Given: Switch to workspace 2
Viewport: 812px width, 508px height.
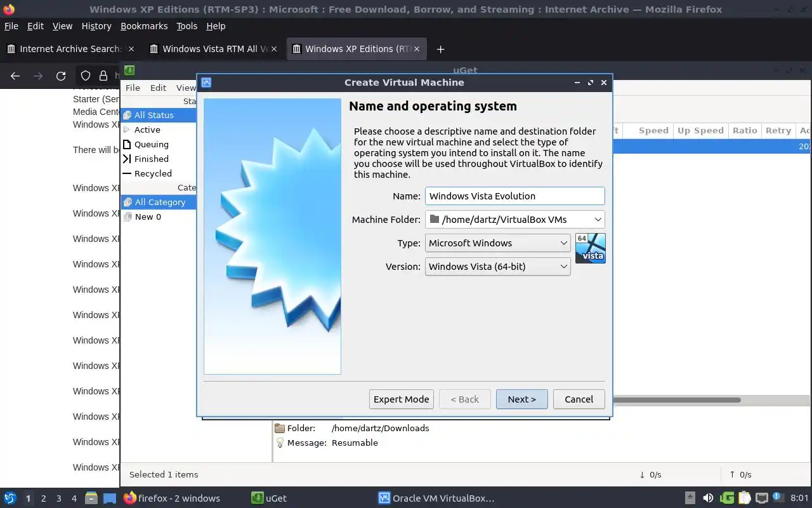Looking at the screenshot, I should pos(43,498).
